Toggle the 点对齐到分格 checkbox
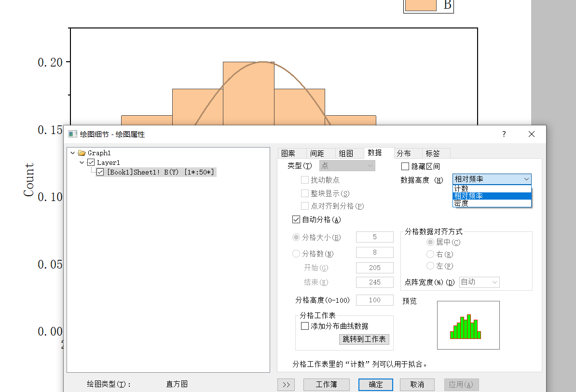 tap(304, 206)
